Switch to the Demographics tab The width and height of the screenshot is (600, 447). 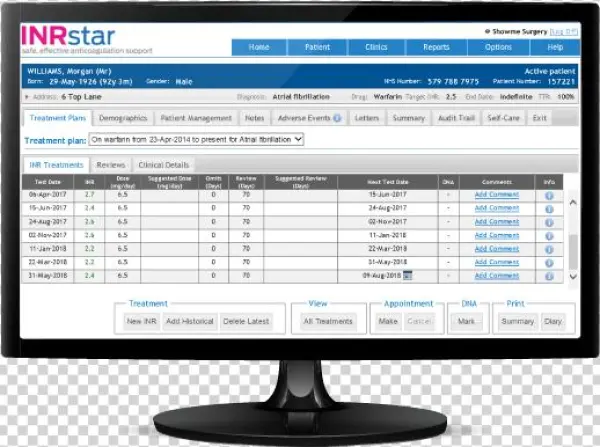point(123,118)
